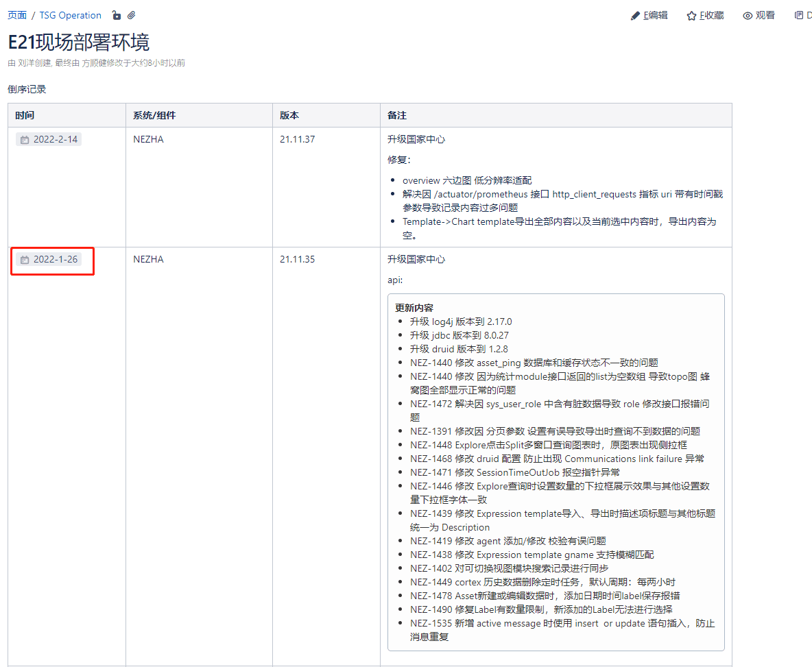Click the star favorite icon
This screenshot has width=812, height=667.
(691, 16)
